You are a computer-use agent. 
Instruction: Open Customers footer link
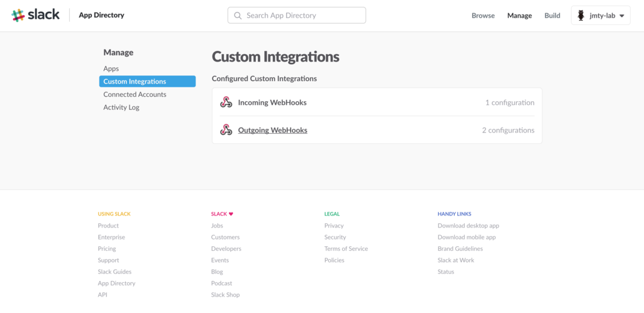click(x=225, y=237)
